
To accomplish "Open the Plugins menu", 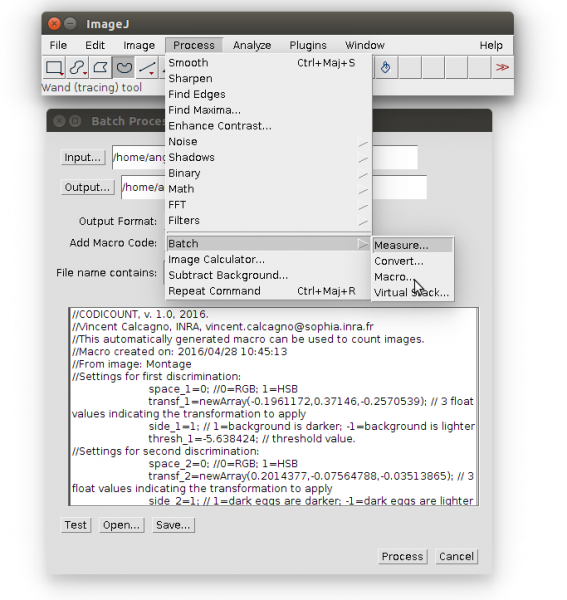I will (308, 45).
